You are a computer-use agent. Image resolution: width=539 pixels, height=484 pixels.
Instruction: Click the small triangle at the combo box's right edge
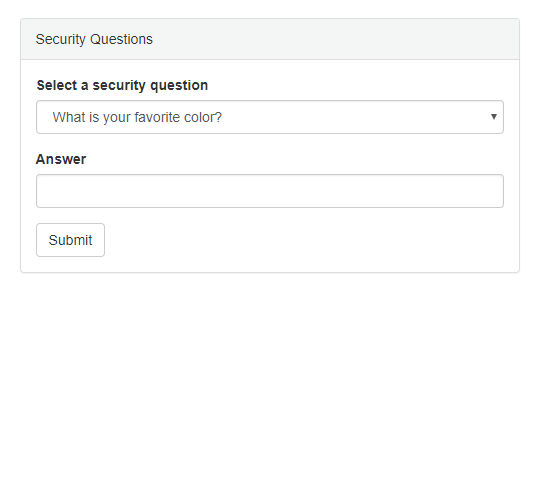494,117
